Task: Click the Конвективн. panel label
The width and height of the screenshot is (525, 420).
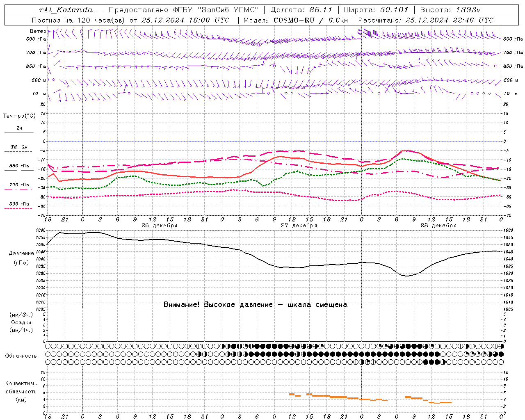Action: [21, 383]
